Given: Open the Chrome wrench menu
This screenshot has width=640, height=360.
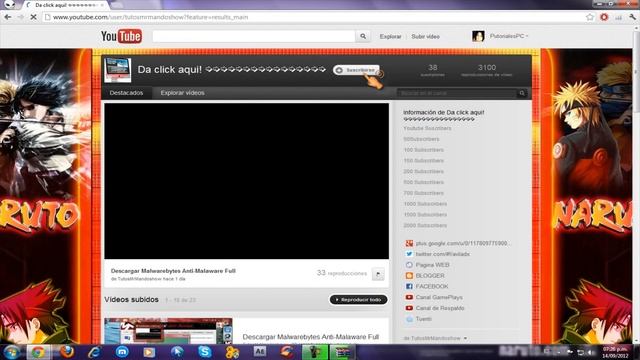Looking at the screenshot, I should click(633, 17).
